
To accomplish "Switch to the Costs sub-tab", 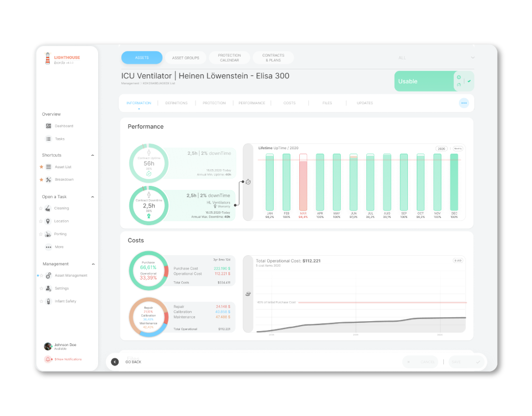I will pos(289,103).
